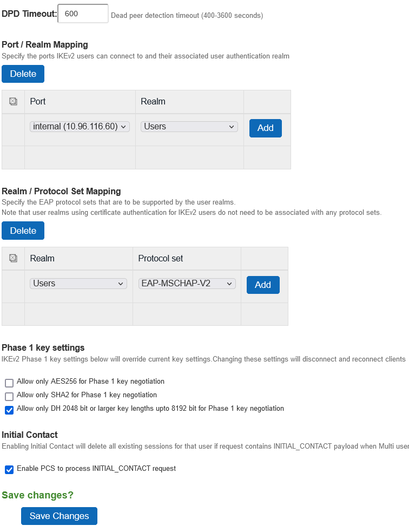Viewport: 409px width, 532px height.
Task: Click Delete under Realm / Protocol Set Mapping
Action: click(x=23, y=231)
